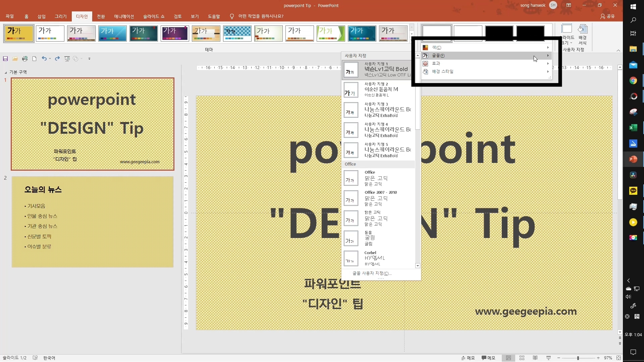
Task: Switch to the 애니메이션 tab
Action: point(124,16)
